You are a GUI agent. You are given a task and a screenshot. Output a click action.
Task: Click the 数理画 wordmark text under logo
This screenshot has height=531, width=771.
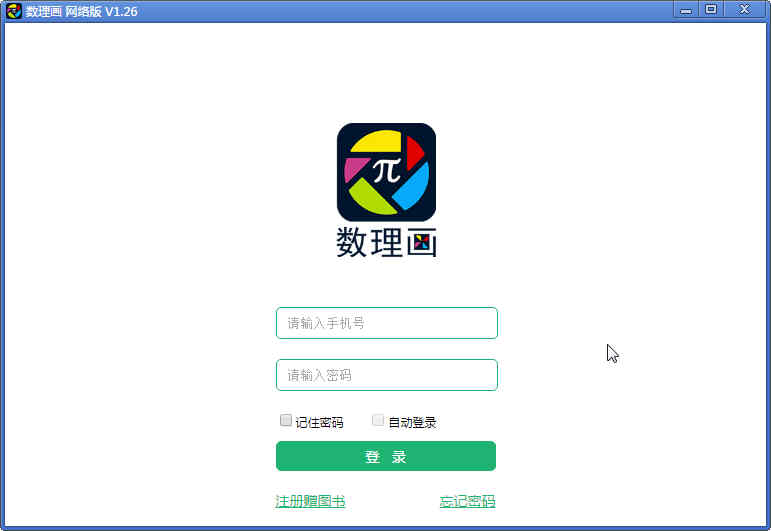[x=386, y=242]
